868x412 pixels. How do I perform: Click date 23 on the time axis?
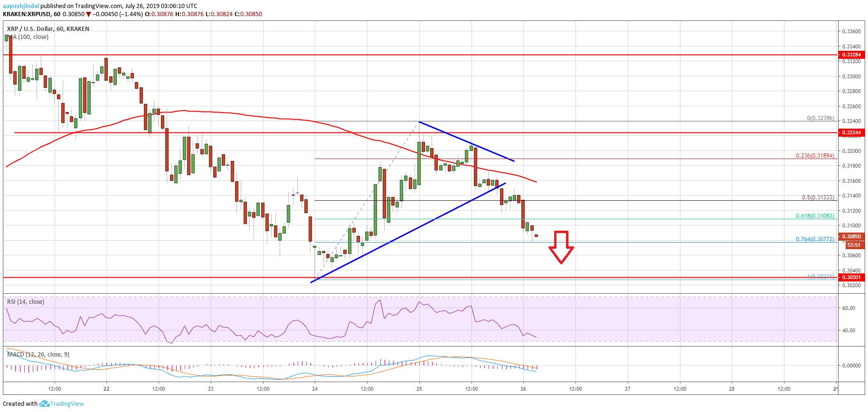(x=211, y=389)
